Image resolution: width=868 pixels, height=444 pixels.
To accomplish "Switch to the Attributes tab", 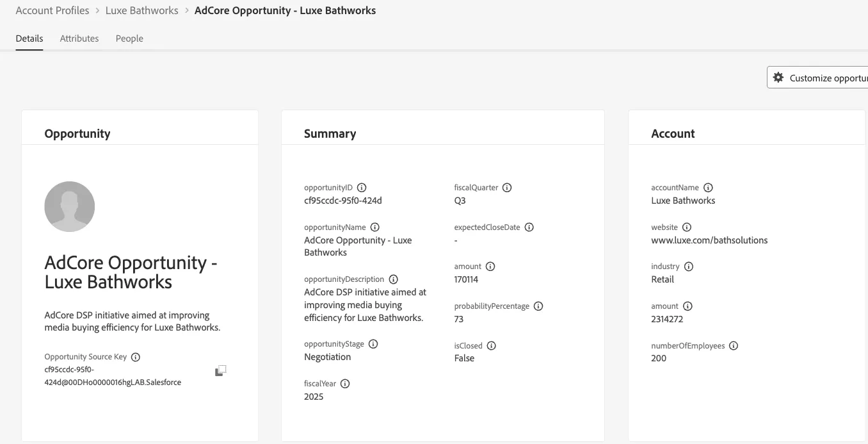I will [79, 38].
